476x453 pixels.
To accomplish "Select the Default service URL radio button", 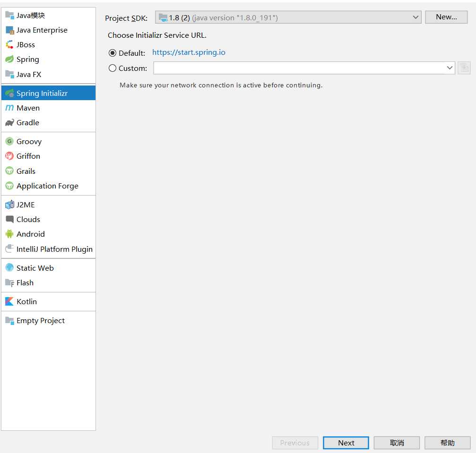I will click(113, 53).
